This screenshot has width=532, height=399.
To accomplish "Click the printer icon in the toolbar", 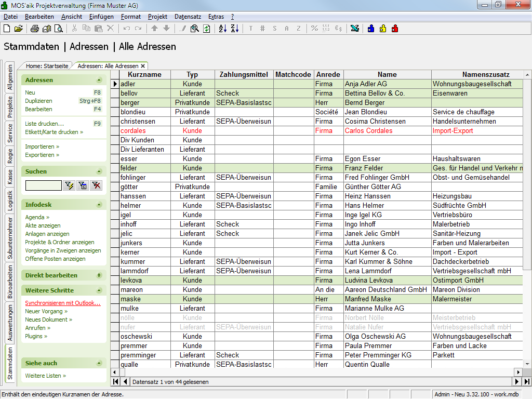I will tap(35, 29).
